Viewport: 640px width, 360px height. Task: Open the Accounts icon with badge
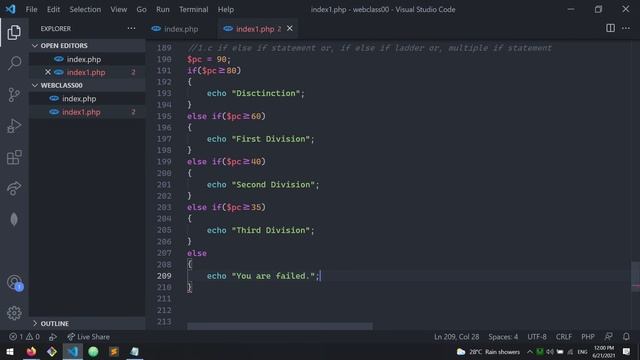15,282
